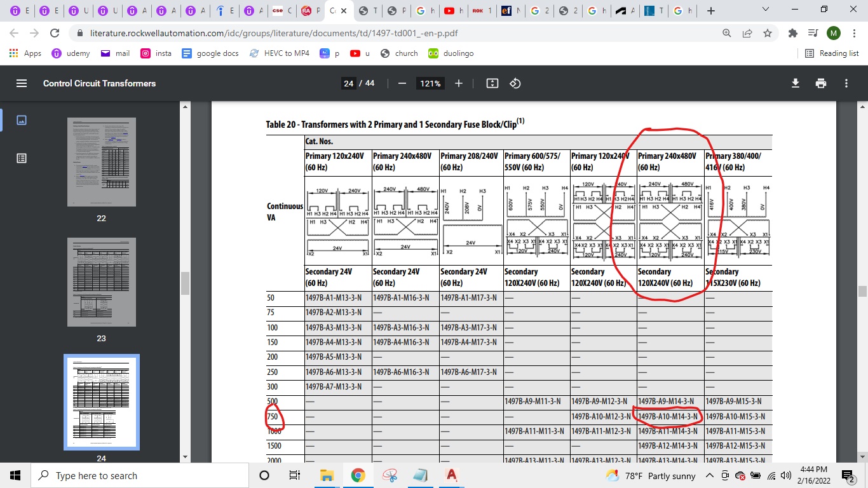Print the PDF document

[x=821, y=83]
